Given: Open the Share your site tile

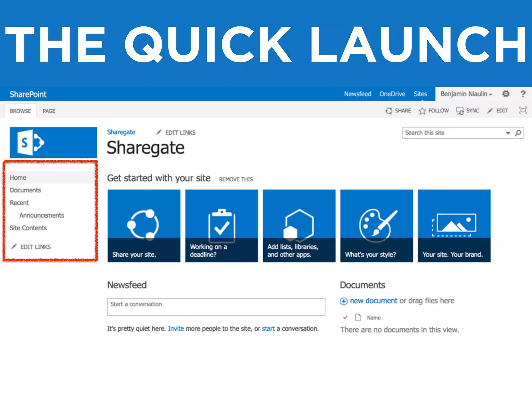Looking at the screenshot, I should (144, 226).
